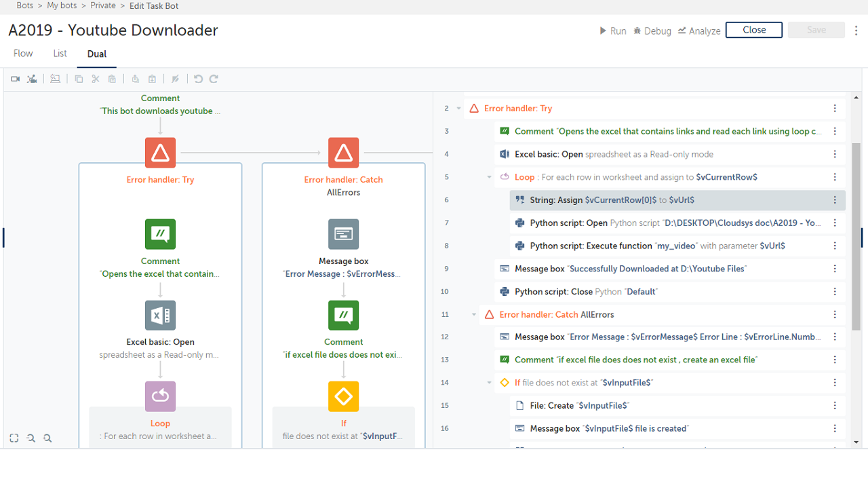Click the undo arrow in toolbar
This screenshot has height=490, width=868.
[x=198, y=79]
